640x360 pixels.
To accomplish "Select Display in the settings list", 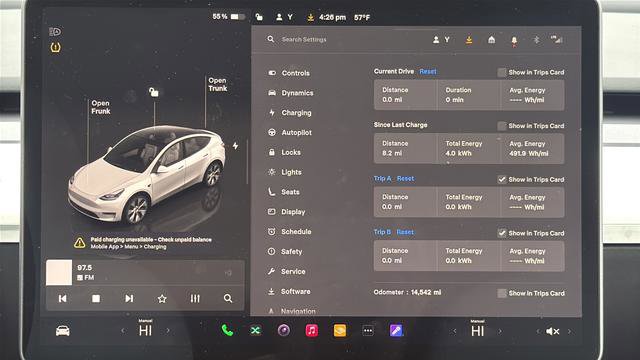I will (287, 212).
